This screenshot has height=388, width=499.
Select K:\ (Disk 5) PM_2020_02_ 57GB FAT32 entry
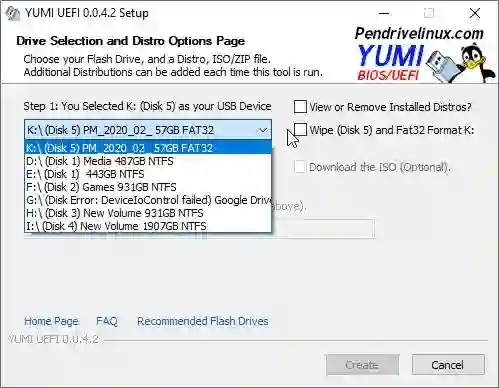[148, 148]
